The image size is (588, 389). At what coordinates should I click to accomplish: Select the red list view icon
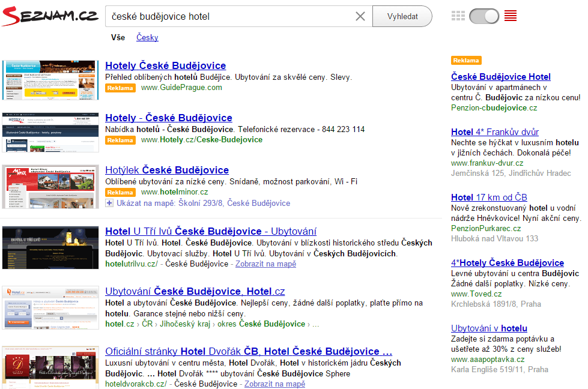point(511,16)
